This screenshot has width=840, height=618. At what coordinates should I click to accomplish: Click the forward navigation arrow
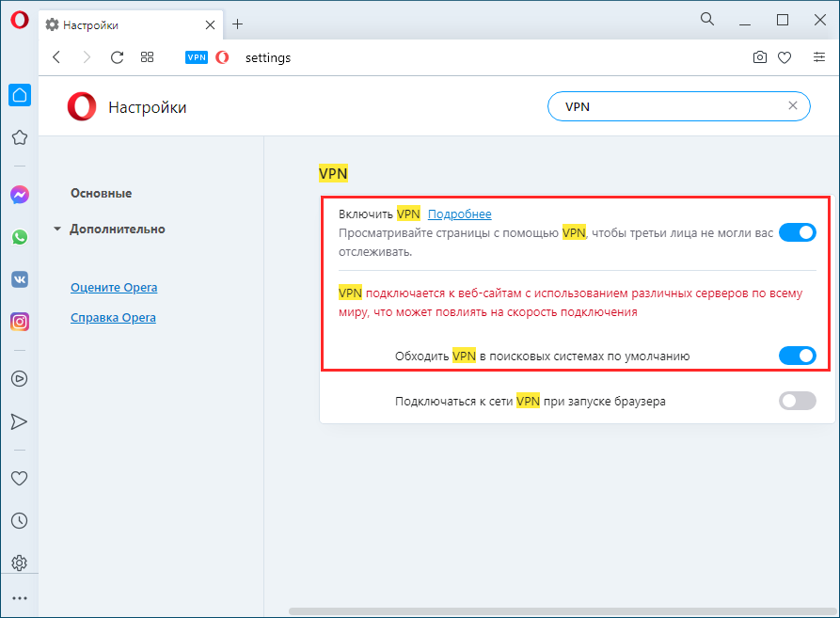coord(87,57)
